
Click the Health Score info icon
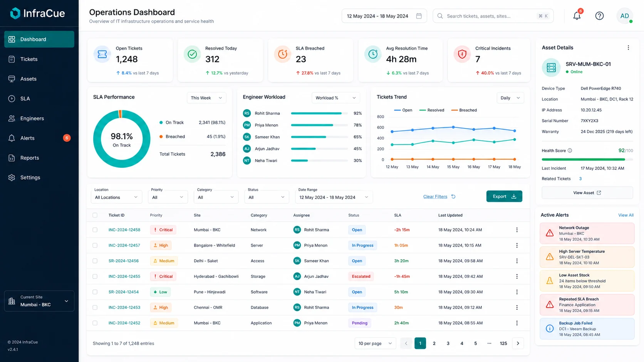coord(570,150)
